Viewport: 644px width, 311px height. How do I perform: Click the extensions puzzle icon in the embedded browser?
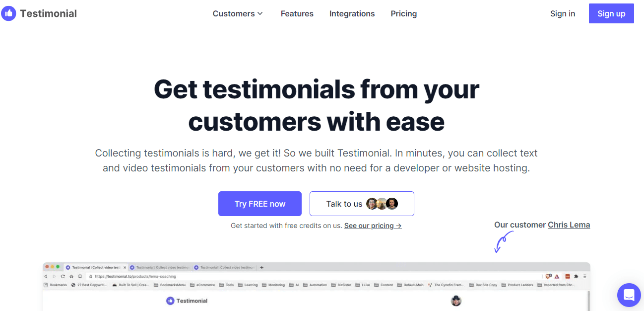point(576,276)
